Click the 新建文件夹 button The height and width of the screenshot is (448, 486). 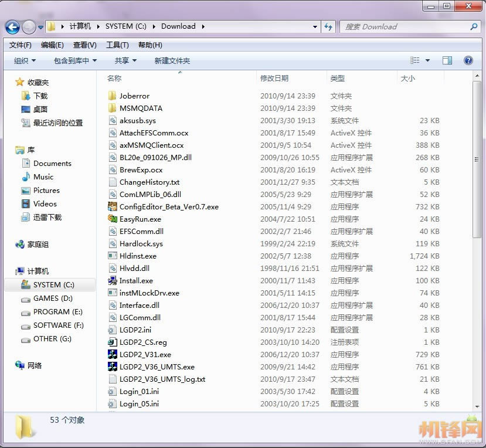(172, 60)
